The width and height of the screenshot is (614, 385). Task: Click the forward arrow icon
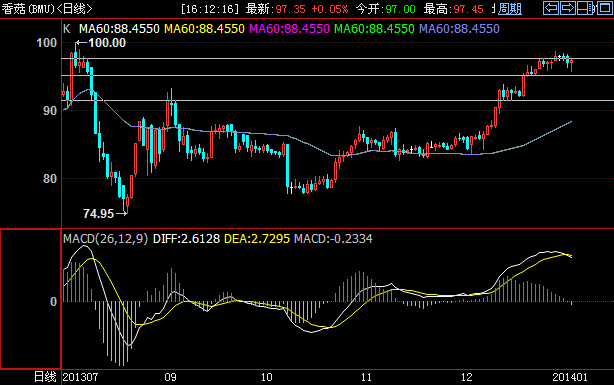[567, 8]
